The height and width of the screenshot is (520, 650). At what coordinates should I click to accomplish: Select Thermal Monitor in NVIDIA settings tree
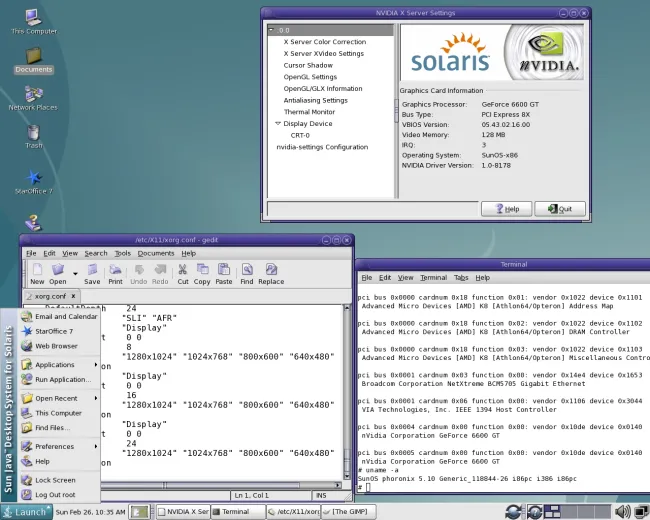point(309,112)
